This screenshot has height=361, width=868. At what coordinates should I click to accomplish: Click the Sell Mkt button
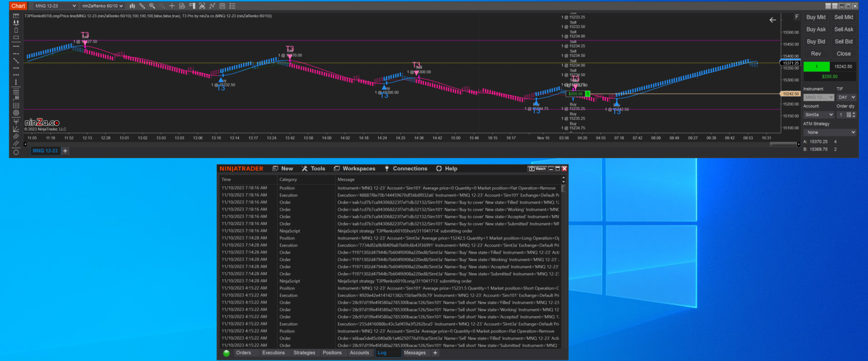(844, 17)
